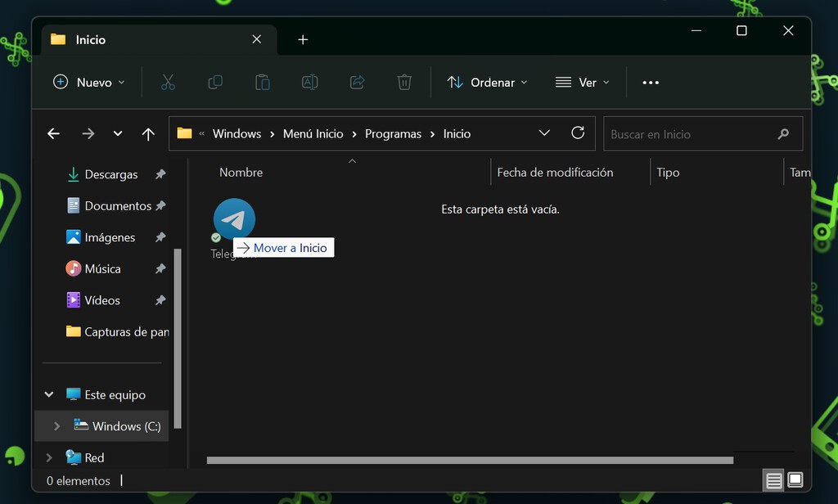
Task: Click the Delete trash can icon
Action: (x=404, y=83)
